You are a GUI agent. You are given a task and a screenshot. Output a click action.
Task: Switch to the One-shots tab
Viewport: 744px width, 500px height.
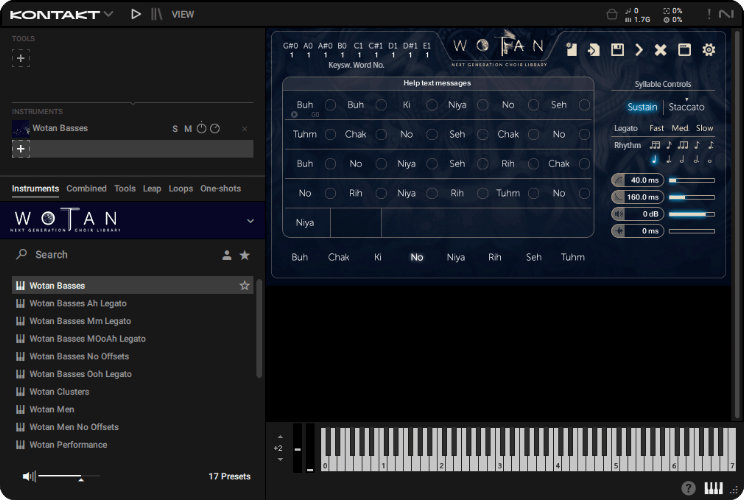(220, 189)
